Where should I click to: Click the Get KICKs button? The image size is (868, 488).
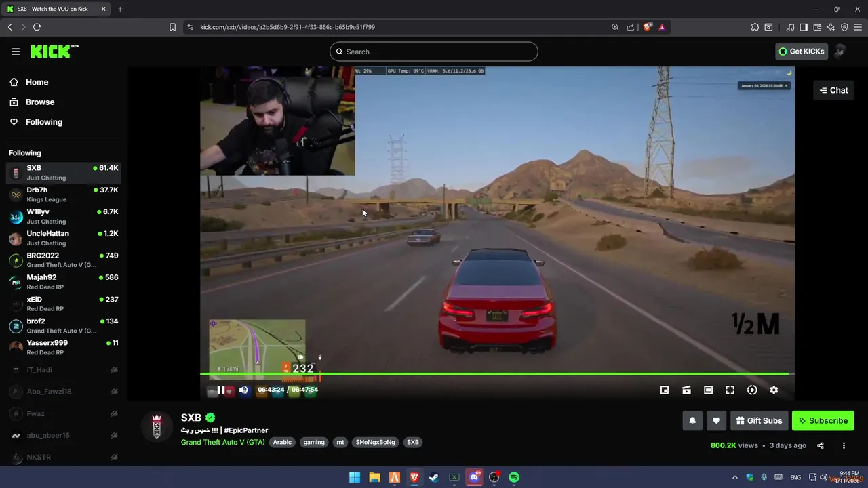(x=802, y=52)
